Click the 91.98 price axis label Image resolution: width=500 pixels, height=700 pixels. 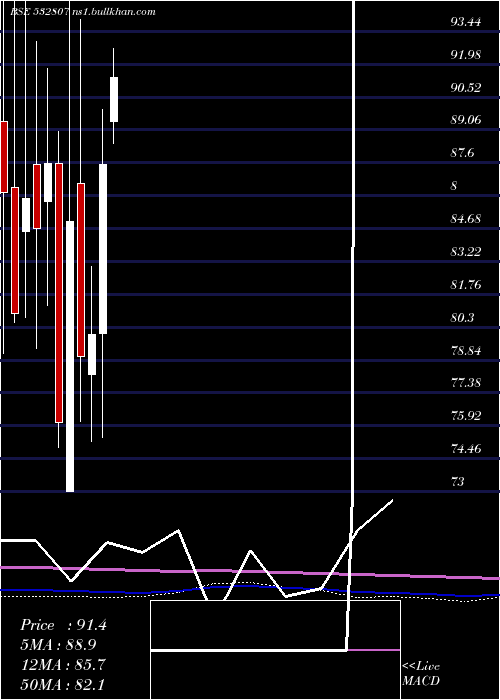click(466, 55)
